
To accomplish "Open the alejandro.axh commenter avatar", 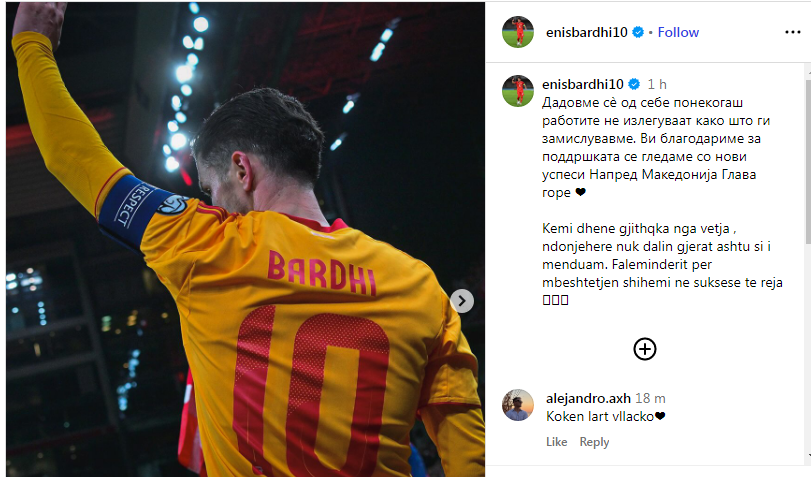I will [518, 405].
